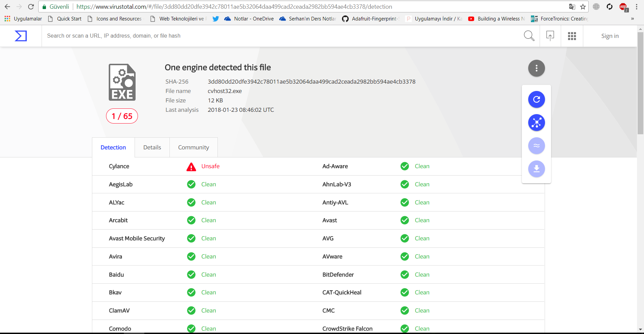Click the scrollbar down arrow

point(641,330)
